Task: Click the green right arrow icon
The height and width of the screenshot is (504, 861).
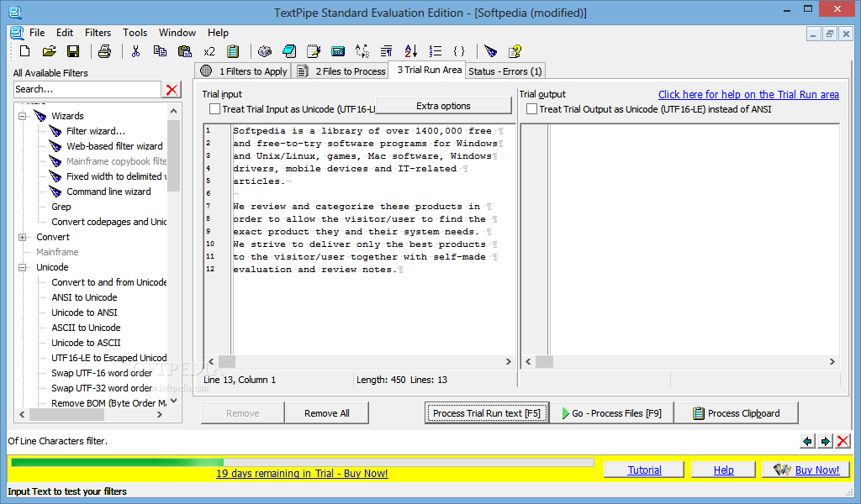Action: 826,441
